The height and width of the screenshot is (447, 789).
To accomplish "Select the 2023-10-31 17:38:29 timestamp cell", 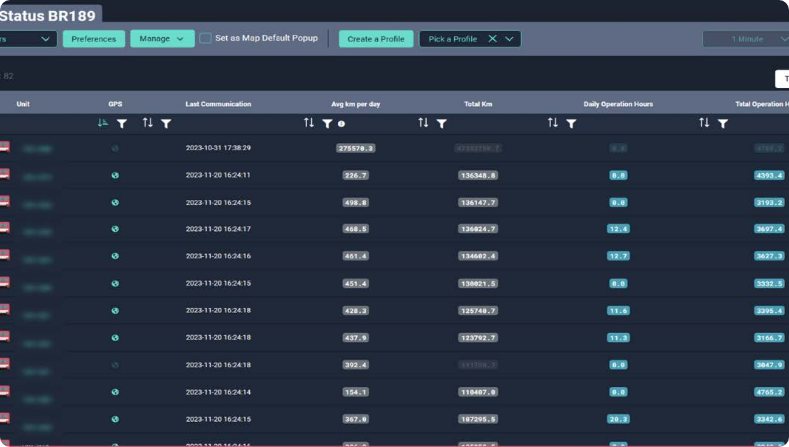I will click(x=218, y=148).
